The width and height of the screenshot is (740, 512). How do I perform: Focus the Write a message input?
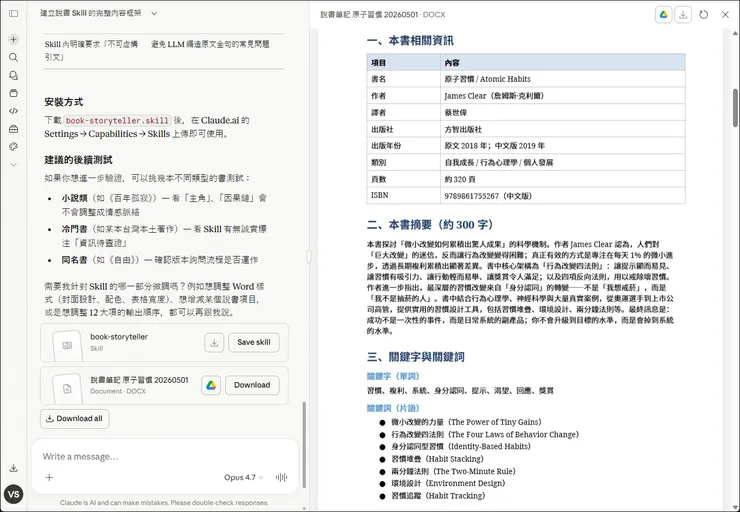(165, 456)
